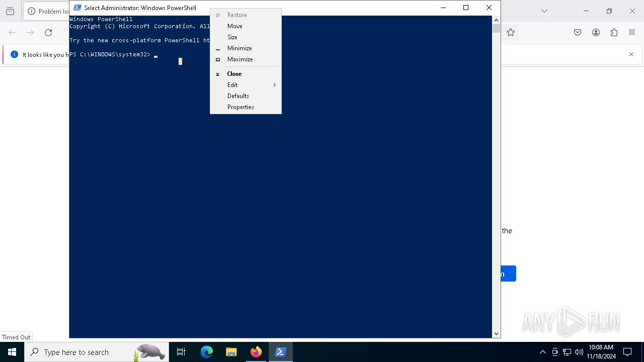Click the PowerShell title bar icon
Screen dimensions: 644x362
click(x=77, y=8)
